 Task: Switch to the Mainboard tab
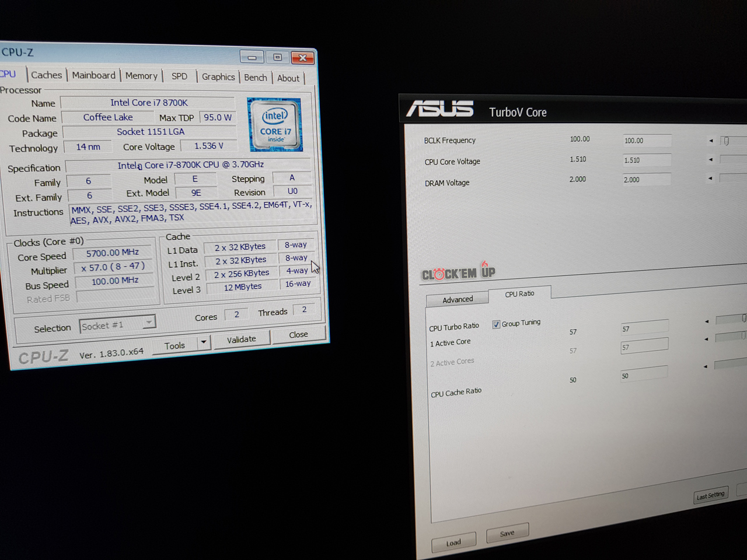[93, 75]
